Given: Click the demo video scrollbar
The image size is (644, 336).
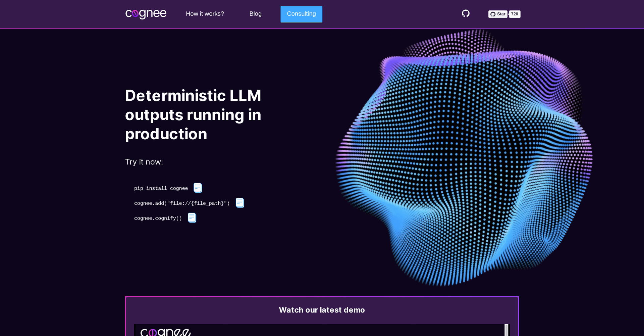Looking at the screenshot, I should click(x=506, y=330).
